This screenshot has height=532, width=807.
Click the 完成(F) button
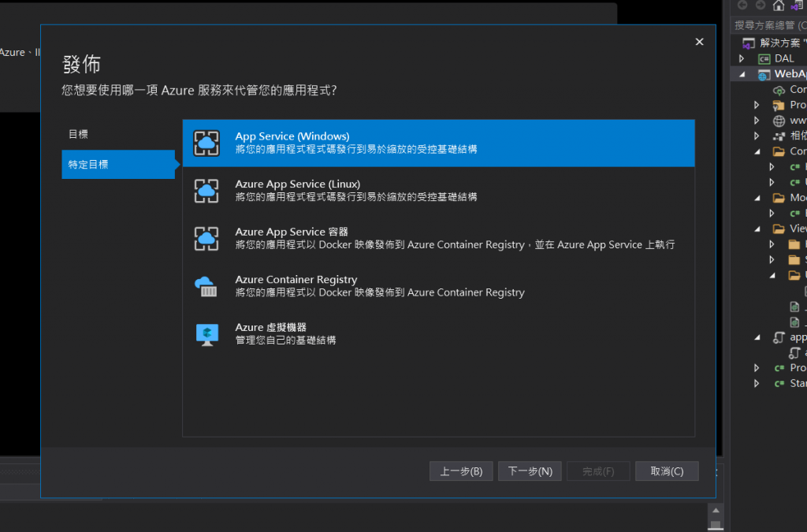(x=598, y=471)
